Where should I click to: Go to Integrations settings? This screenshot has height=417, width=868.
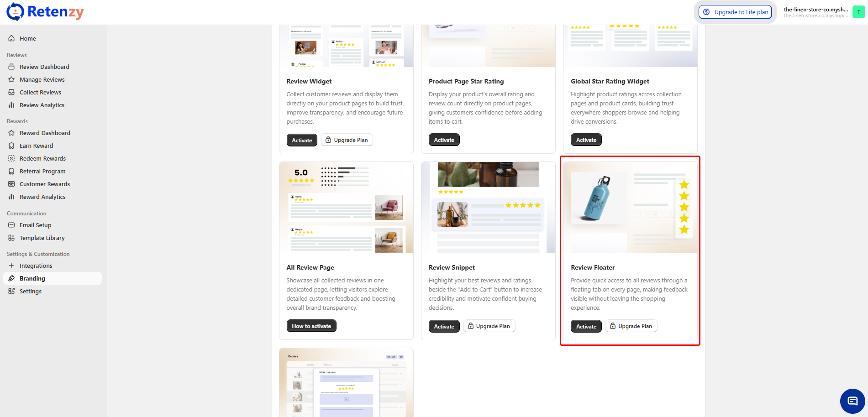53,266
